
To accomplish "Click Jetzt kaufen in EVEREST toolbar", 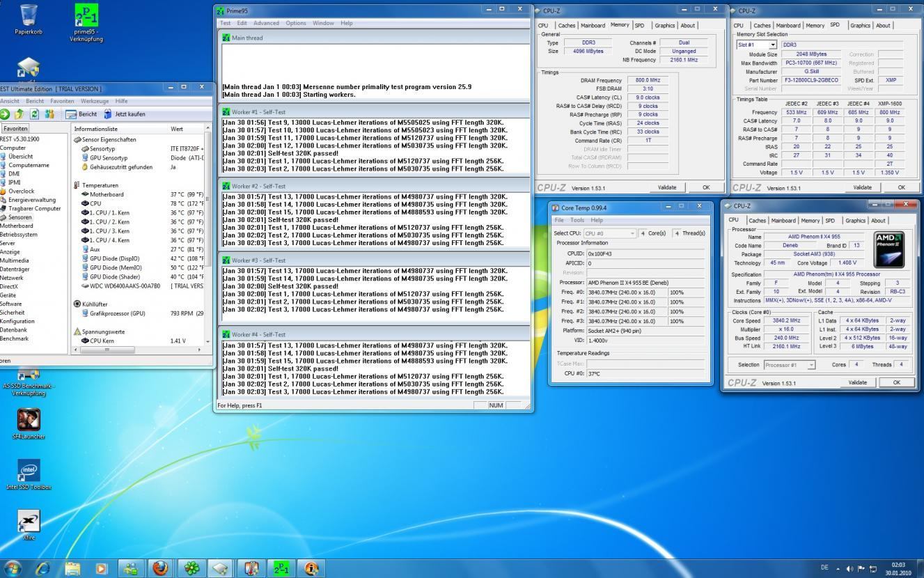I will 124,114.
